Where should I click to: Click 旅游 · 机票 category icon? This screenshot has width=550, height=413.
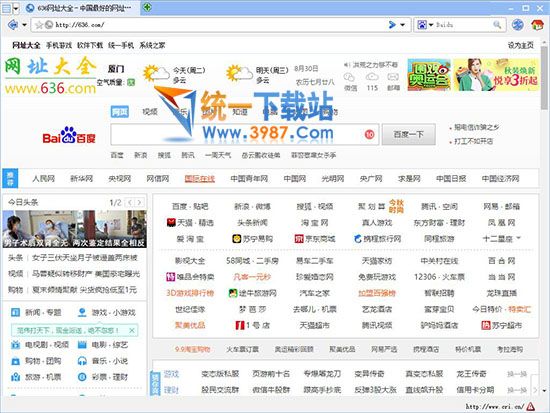(15, 377)
